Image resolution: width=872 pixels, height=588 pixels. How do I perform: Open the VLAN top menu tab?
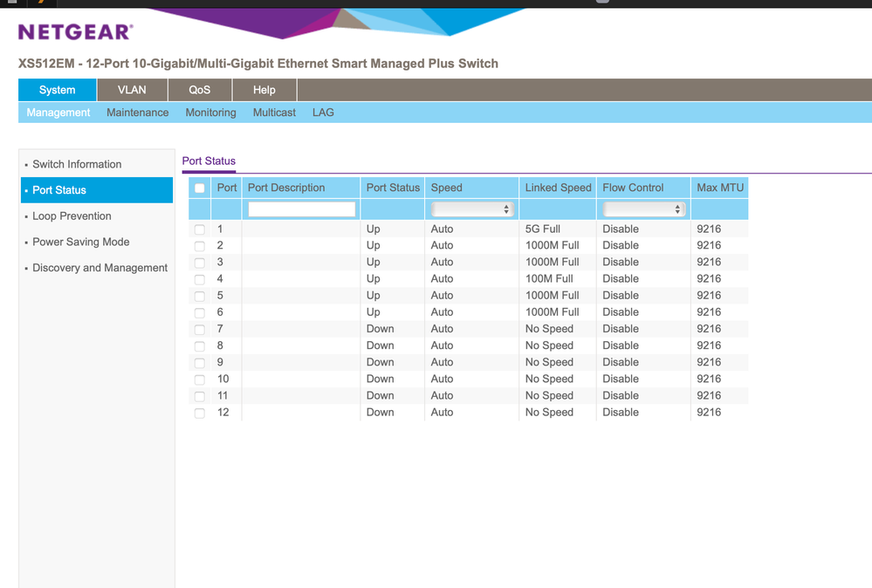pyautogui.click(x=132, y=90)
